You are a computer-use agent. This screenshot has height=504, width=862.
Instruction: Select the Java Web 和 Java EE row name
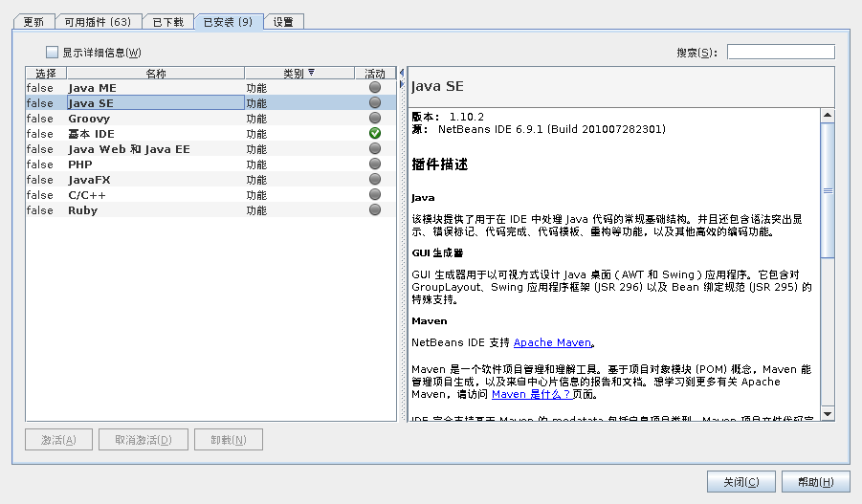click(129, 149)
